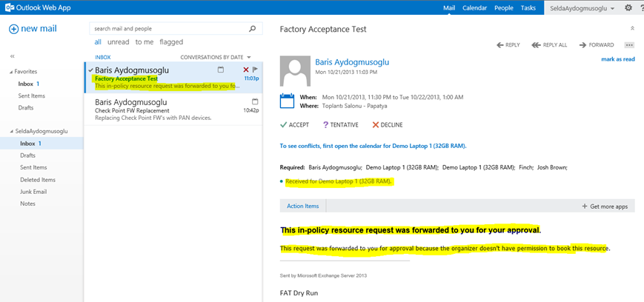Open the conflicts calendar link for Demo Laptop 1
Screen dimensions: 644x302
pos(373,146)
